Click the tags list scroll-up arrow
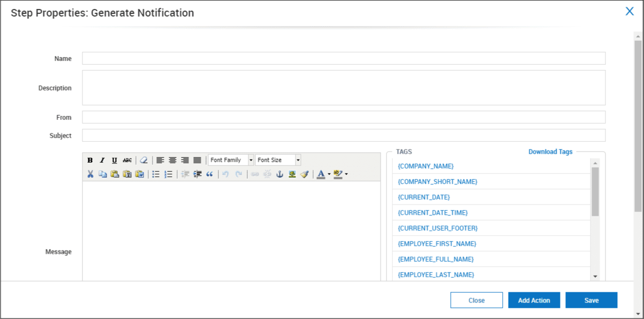 (595, 163)
